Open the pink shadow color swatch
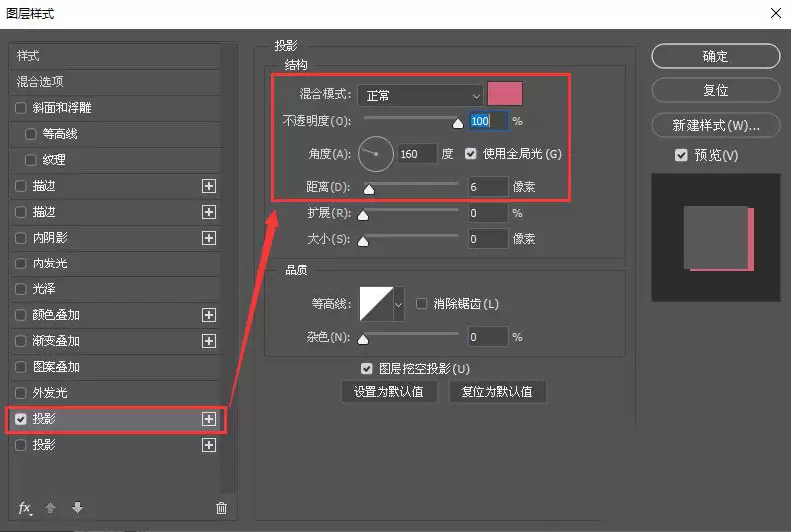The width and height of the screenshot is (791, 532). coord(505,93)
